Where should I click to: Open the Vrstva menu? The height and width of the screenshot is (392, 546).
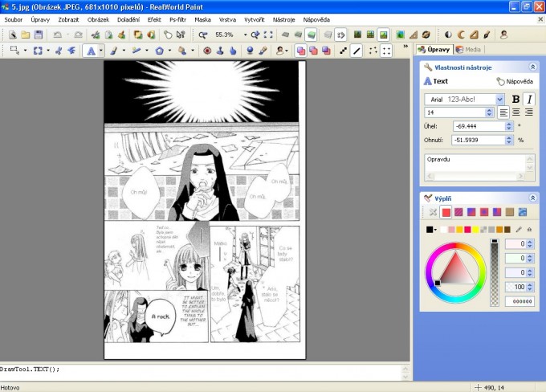pyautogui.click(x=227, y=20)
